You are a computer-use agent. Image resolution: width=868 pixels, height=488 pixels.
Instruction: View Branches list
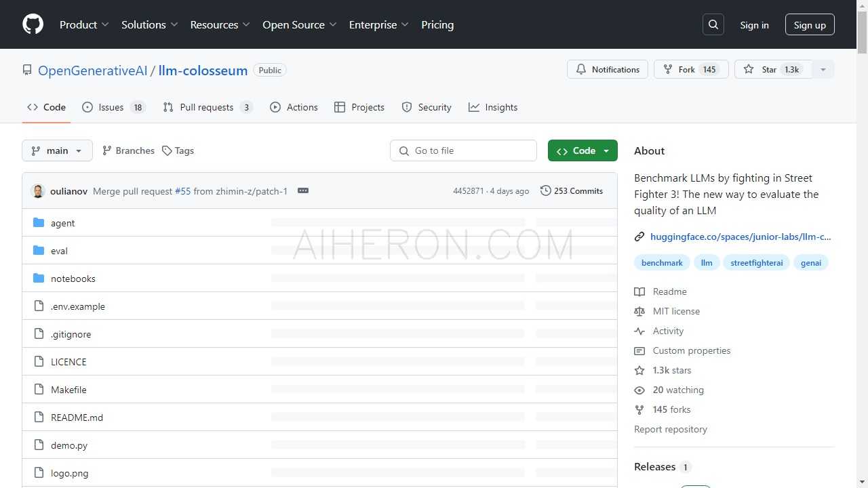(128, 150)
